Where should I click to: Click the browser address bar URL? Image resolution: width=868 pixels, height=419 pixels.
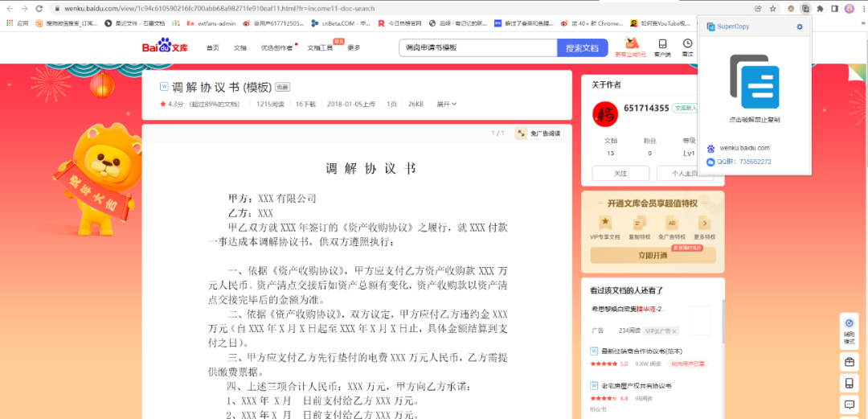[x=219, y=8]
